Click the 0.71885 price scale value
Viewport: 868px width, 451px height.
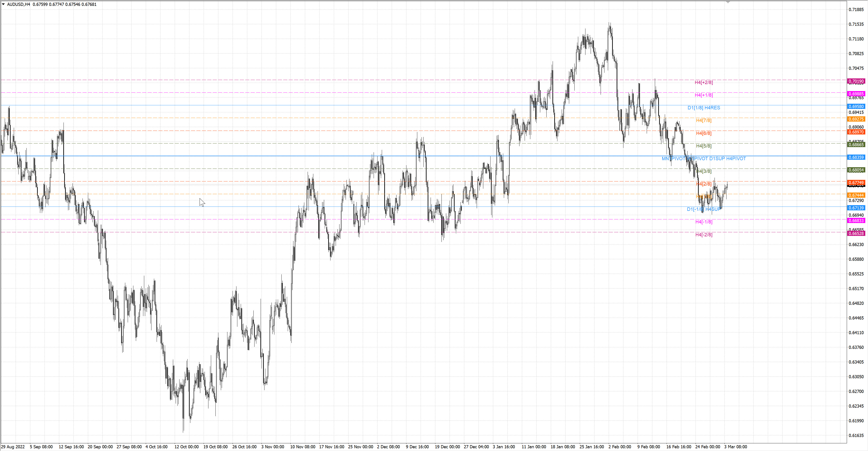tap(856, 9)
